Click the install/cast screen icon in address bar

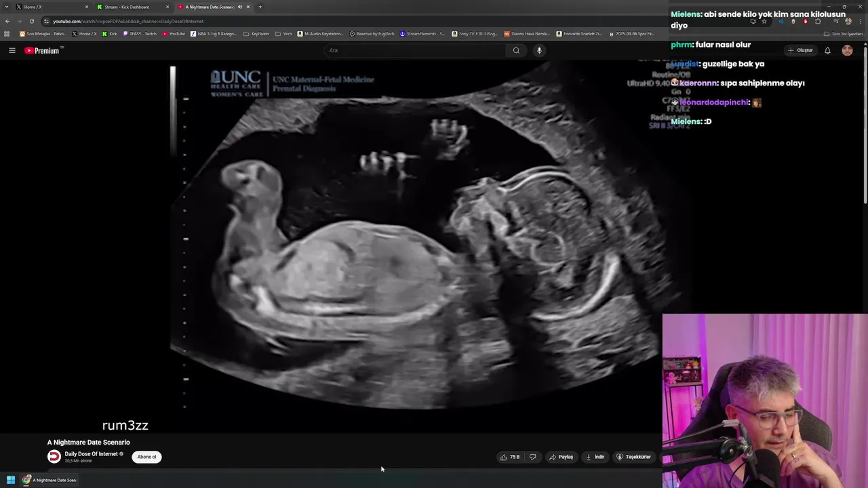(753, 21)
